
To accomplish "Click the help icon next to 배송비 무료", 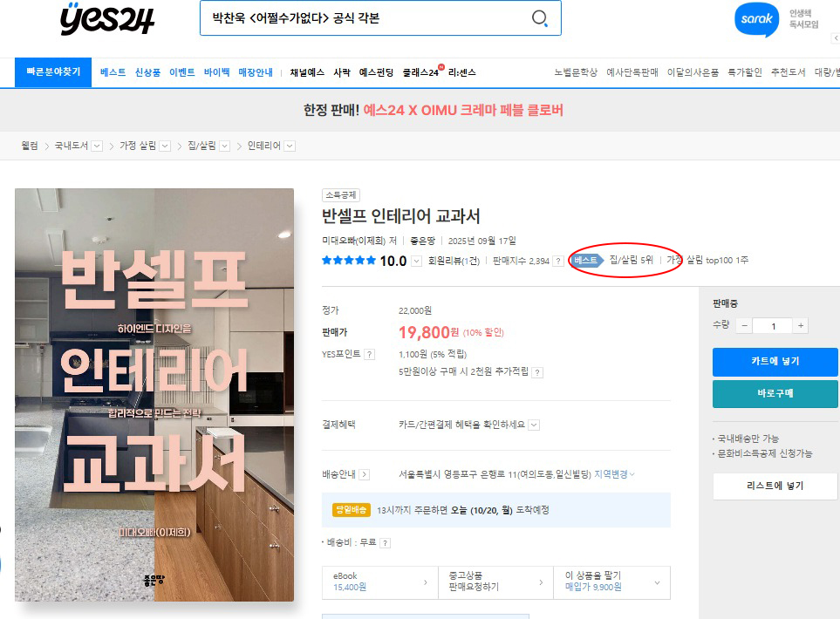I will point(385,542).
